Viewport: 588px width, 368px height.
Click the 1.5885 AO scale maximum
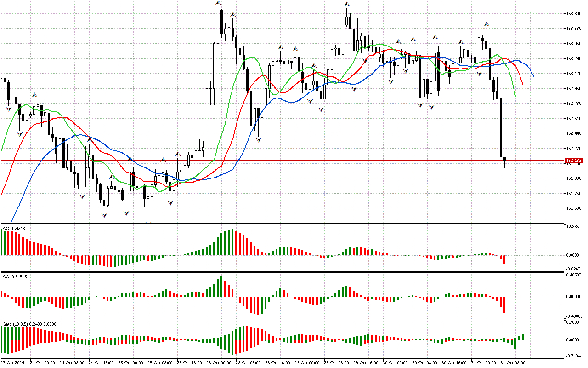(573, 227)
